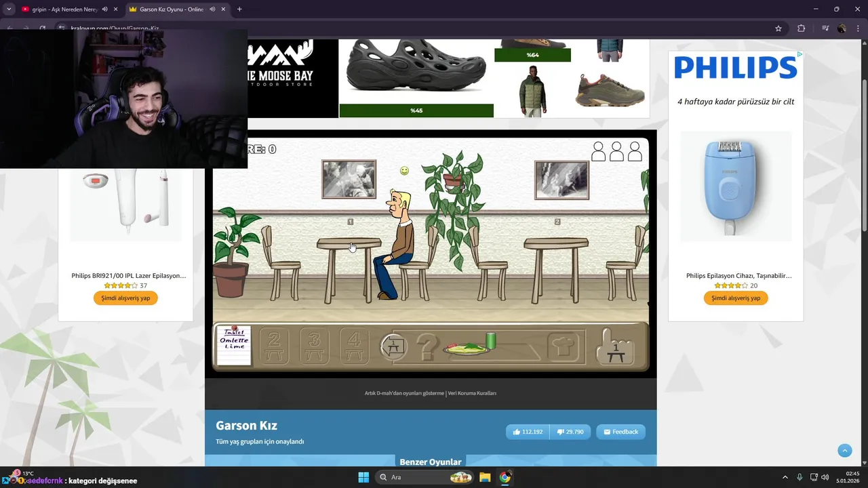
Task: Pick up the omelette plate on the tray
Action: (x=467, y=349)
